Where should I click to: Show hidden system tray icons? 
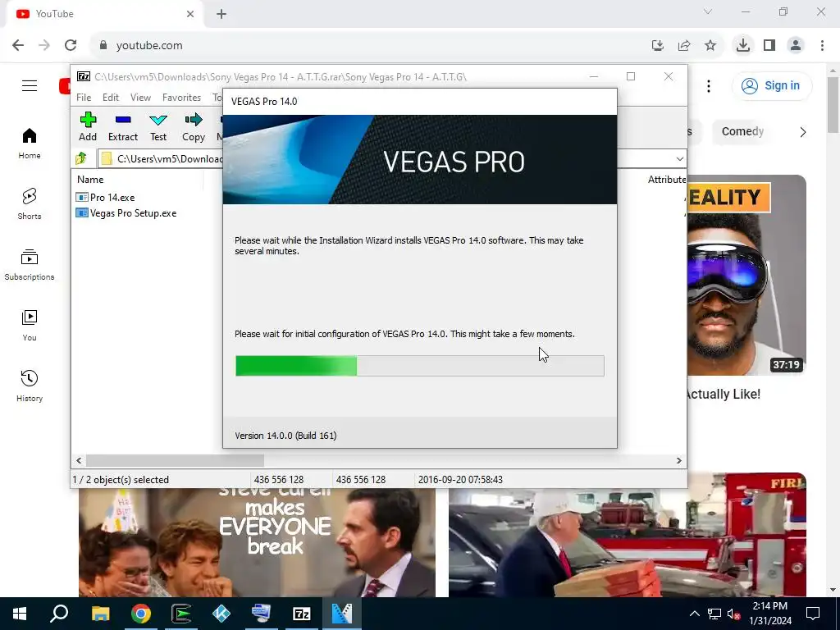[x=694, y=614]
